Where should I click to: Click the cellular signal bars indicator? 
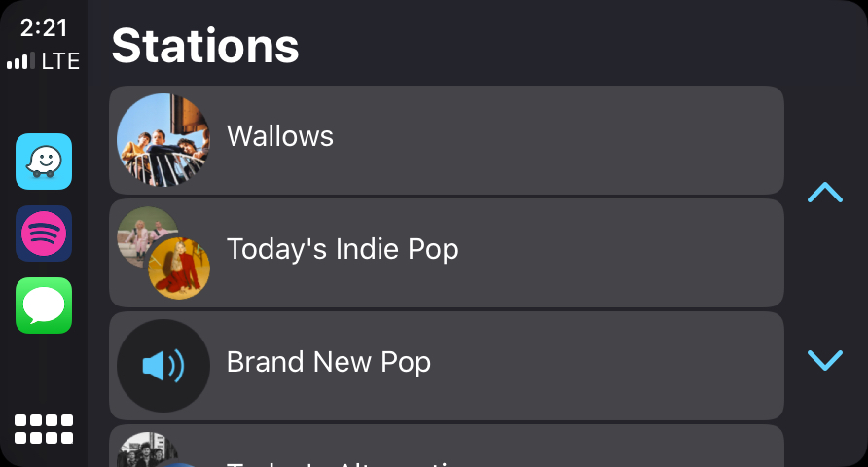20,62
